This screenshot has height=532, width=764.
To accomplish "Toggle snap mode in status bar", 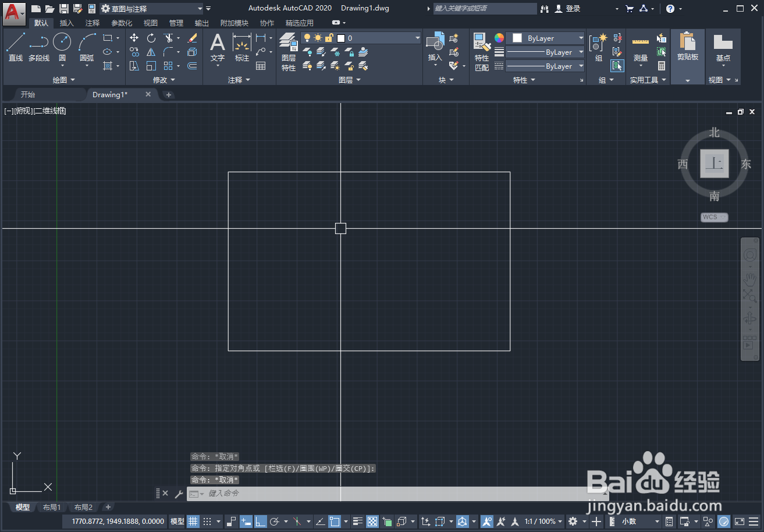I will tap(207, 522).
